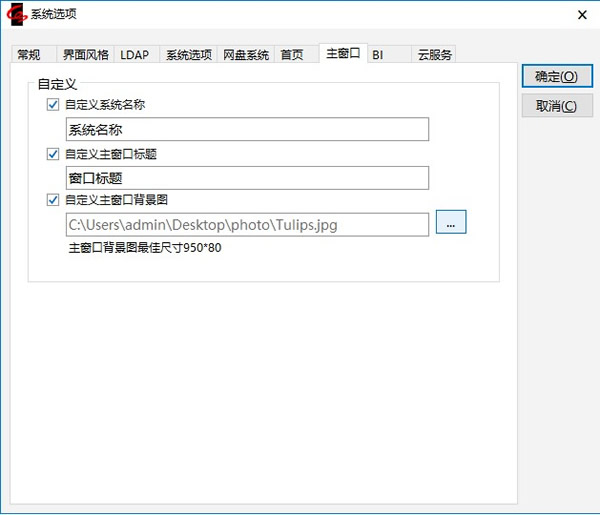Switch to the 常规 tab
600x515 pixels.
tap(29, 55)
